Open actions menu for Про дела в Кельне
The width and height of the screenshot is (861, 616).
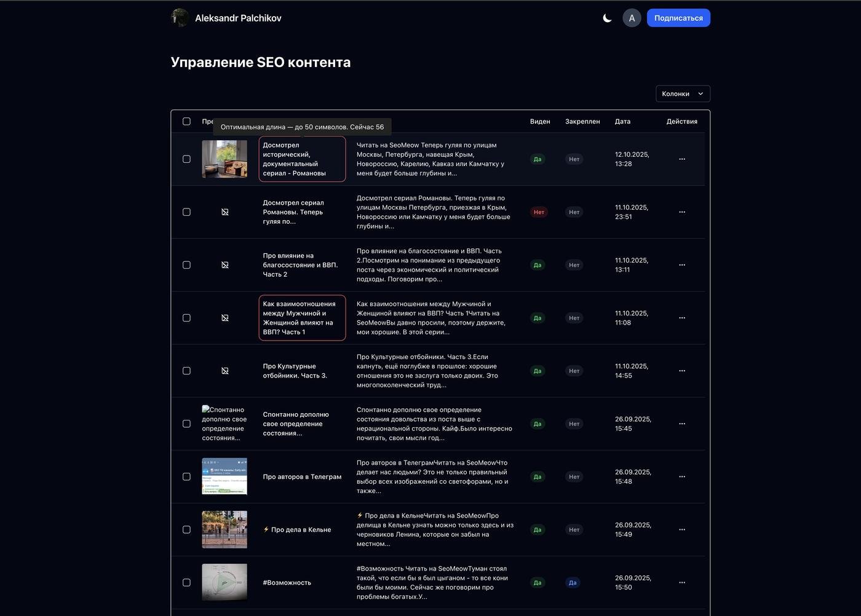click(681, 530)
